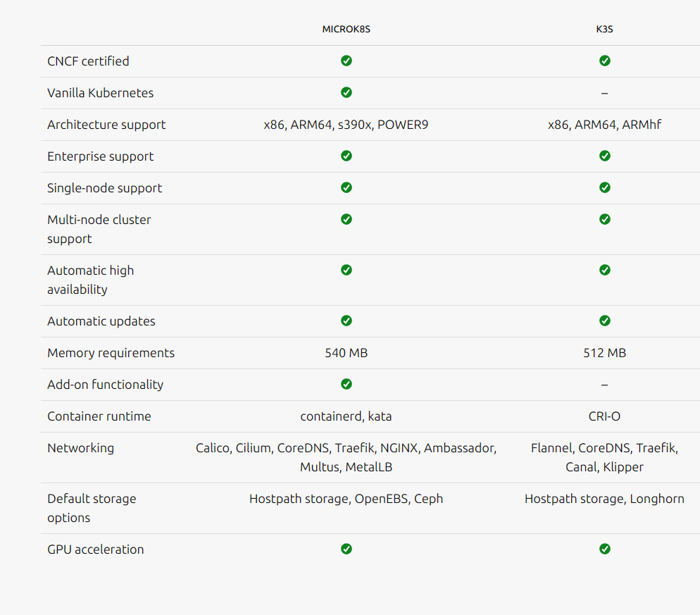Viewport: 700px width, 615px height.
Task: Click the CNCF certified checkmark under MicroK8s
Action: point(346,61)
